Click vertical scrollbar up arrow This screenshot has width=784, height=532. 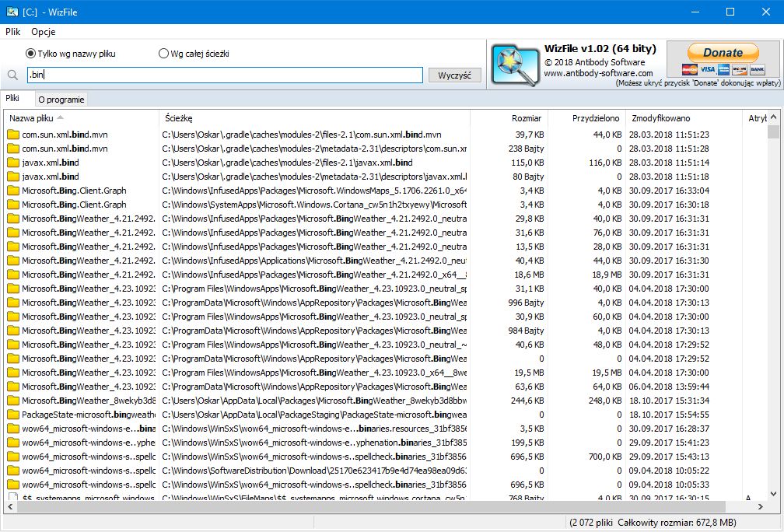tap(773, 117)
